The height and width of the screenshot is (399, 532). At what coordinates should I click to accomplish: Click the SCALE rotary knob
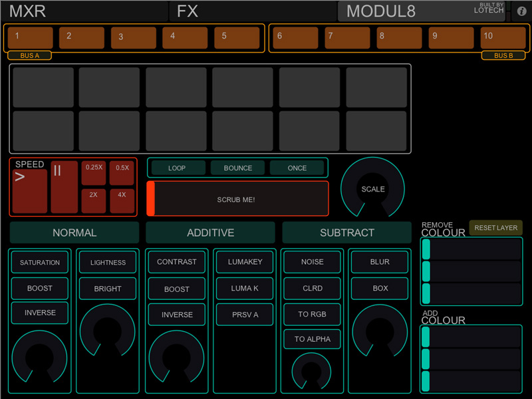click(372, 189)
